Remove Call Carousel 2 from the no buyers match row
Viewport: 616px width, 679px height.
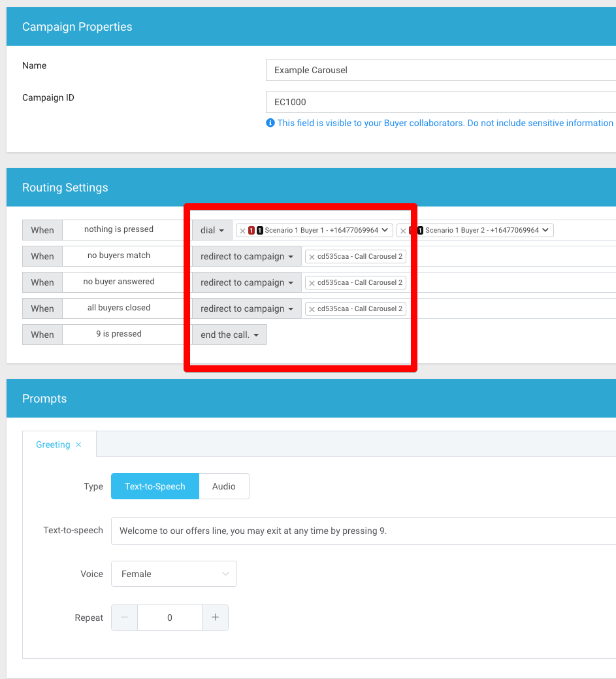coord(312,256)
